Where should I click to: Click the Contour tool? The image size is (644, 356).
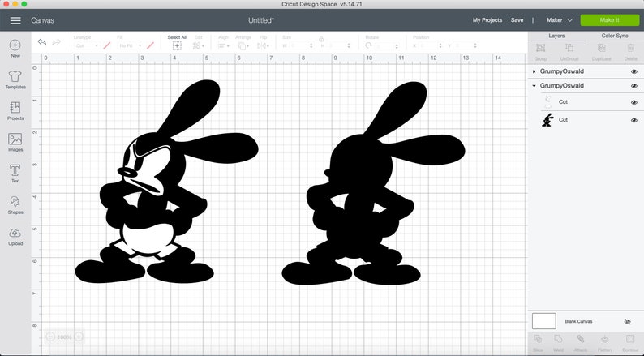pyautogui.click(x=630, y=343)
